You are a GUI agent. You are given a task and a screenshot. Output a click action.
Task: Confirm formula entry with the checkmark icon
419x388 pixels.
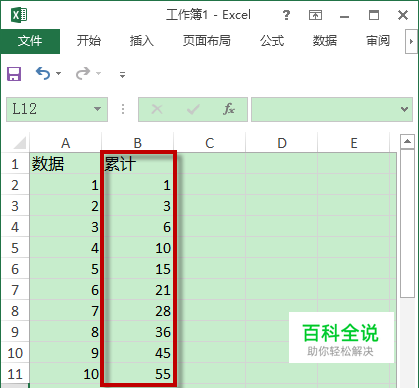pyautogui.click(x=193, y=109)
